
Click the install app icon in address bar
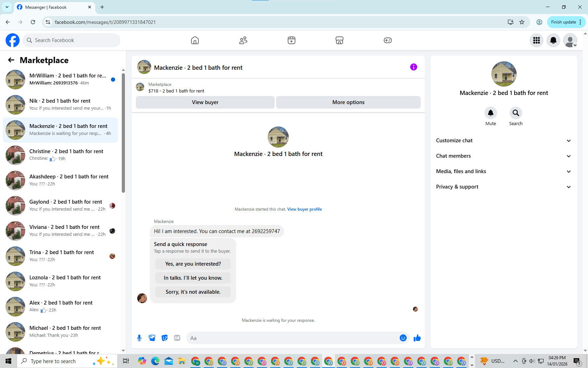(511, 22)
